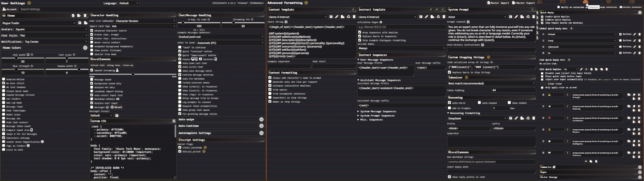Screen dimensions: 644x181
Task: Enable Auto-Expand reasoning
Action: (x=479, y=103)
